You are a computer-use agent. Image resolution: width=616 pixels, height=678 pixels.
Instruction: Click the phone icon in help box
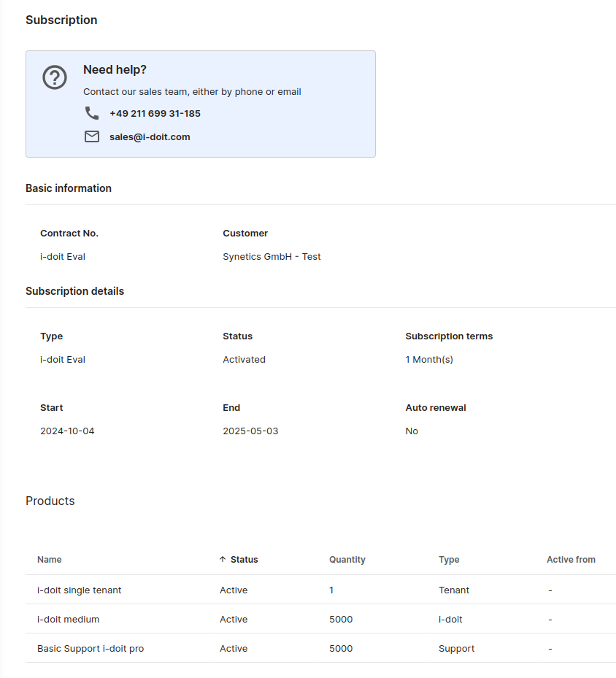[x=92, y=113]
